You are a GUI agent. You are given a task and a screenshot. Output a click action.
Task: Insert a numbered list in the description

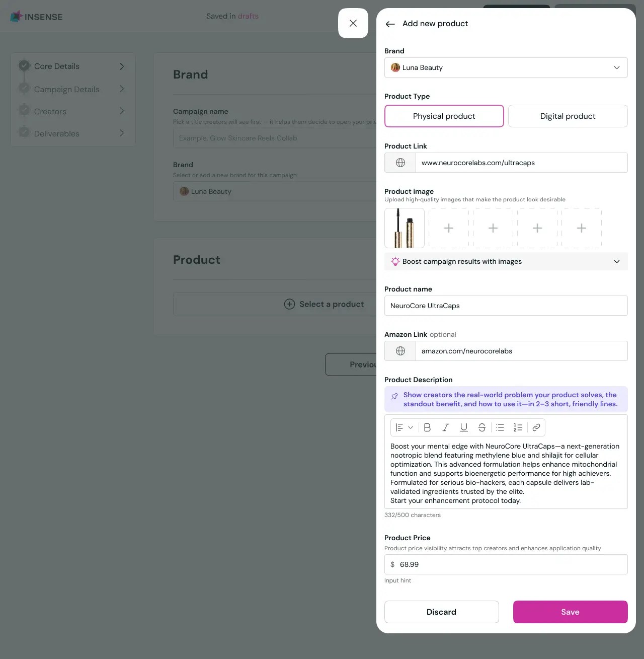[518, 427]
